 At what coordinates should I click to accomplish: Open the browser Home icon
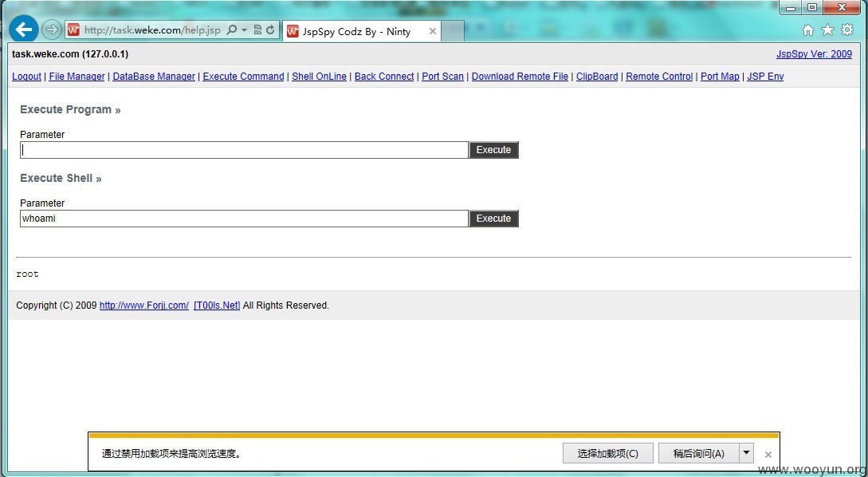pos(808,30)
